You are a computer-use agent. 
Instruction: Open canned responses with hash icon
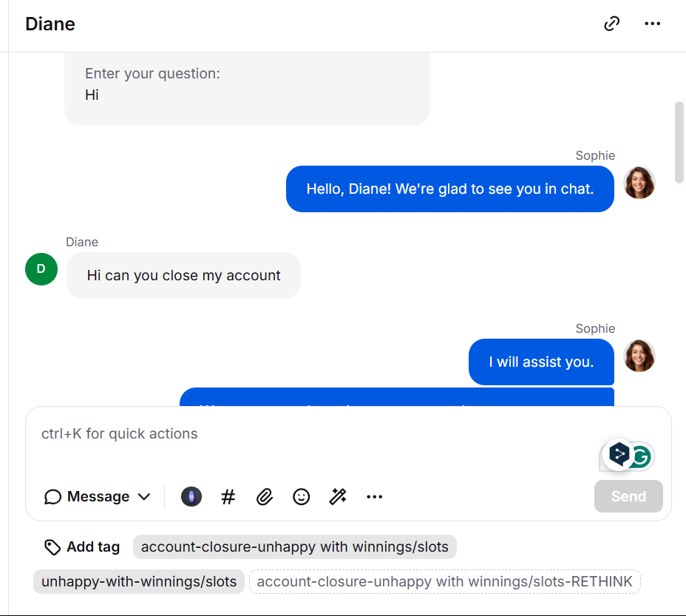[x=228, y=496]
